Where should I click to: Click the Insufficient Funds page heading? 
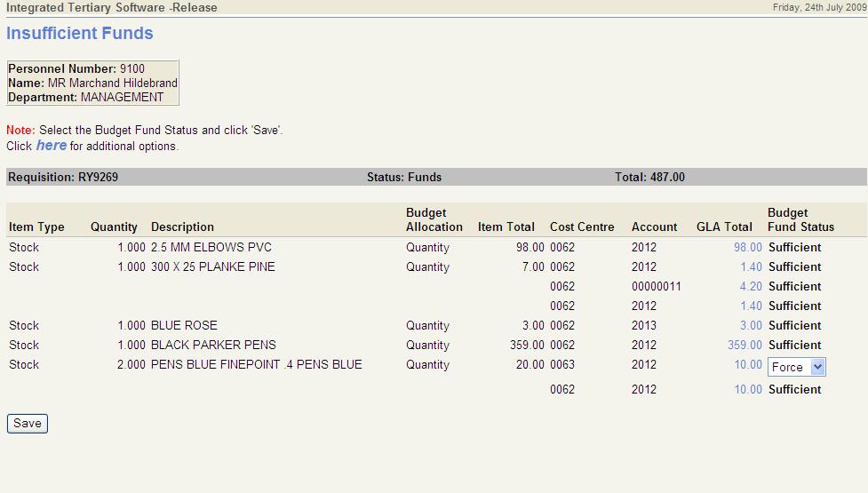coord(80,34)
